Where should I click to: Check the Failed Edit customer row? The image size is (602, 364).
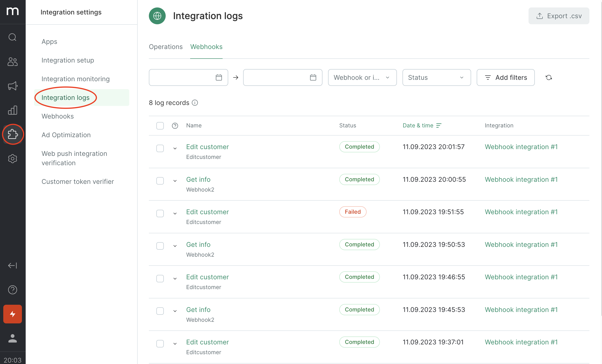pos(160,213)
